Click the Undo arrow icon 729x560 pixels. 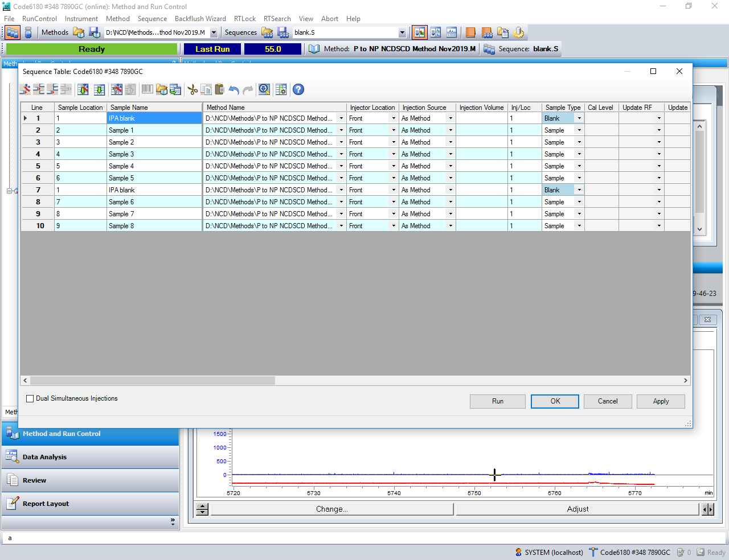(x=234, y=89)
